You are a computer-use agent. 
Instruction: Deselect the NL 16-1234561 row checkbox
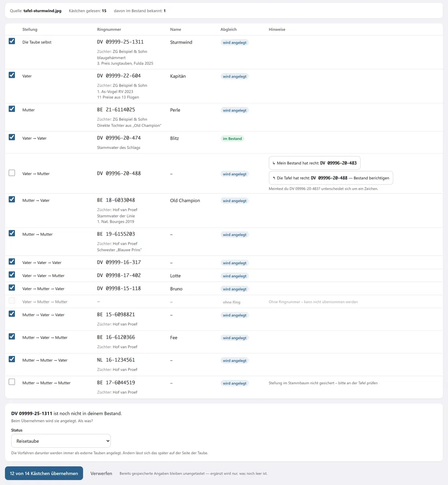(12, 359)
